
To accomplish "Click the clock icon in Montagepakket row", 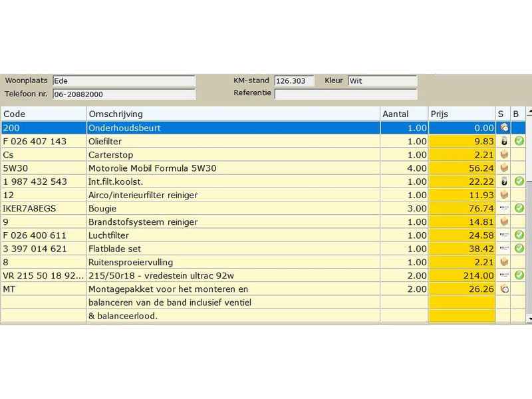I will click(505, 289).
